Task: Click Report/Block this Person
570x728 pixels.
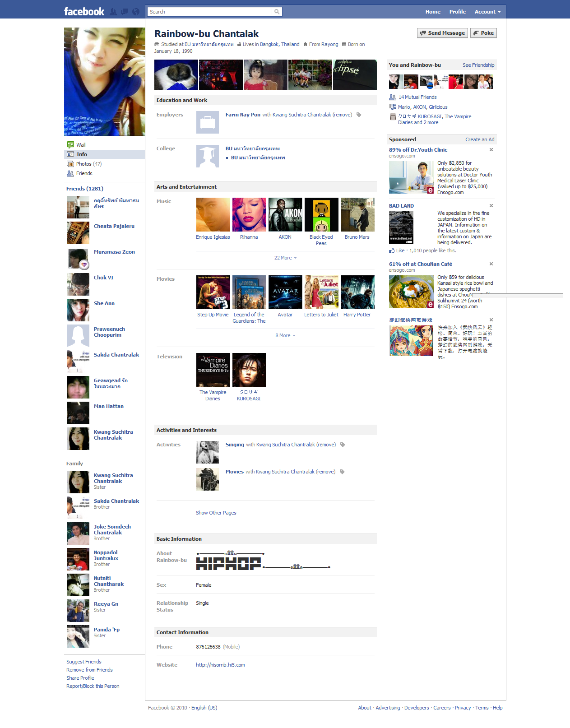Action: (x=93, y=686)
